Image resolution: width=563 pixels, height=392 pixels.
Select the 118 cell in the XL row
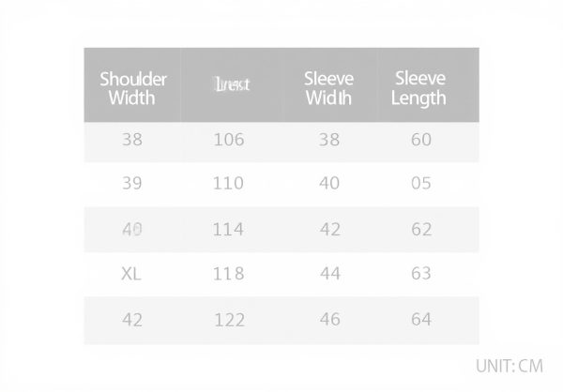(228, 274)
